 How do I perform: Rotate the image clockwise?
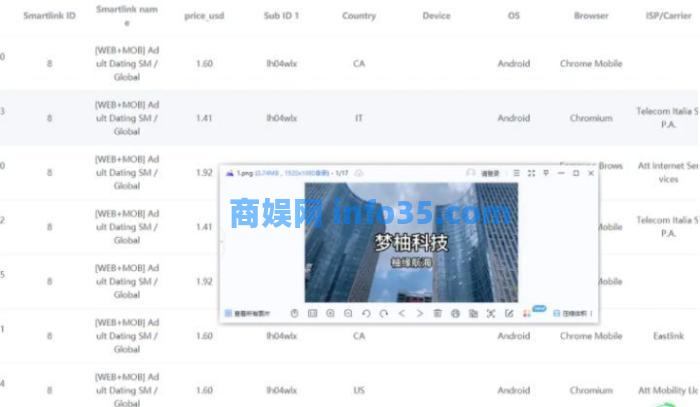(x=383, y=314)
